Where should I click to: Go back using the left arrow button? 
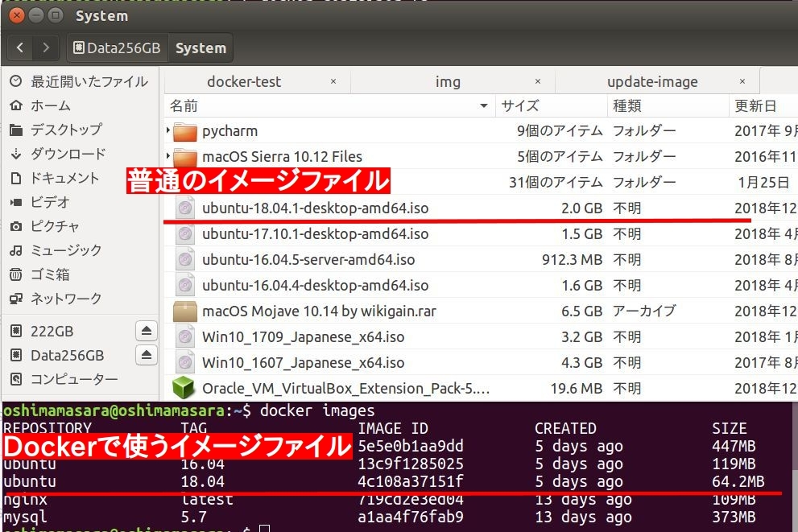(20, 47)
